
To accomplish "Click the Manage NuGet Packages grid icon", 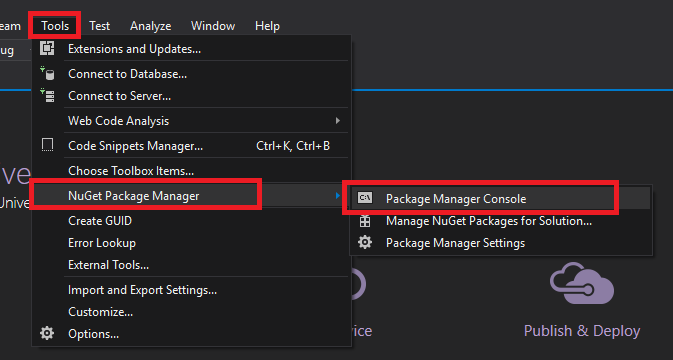I will (x=365, y=221).
